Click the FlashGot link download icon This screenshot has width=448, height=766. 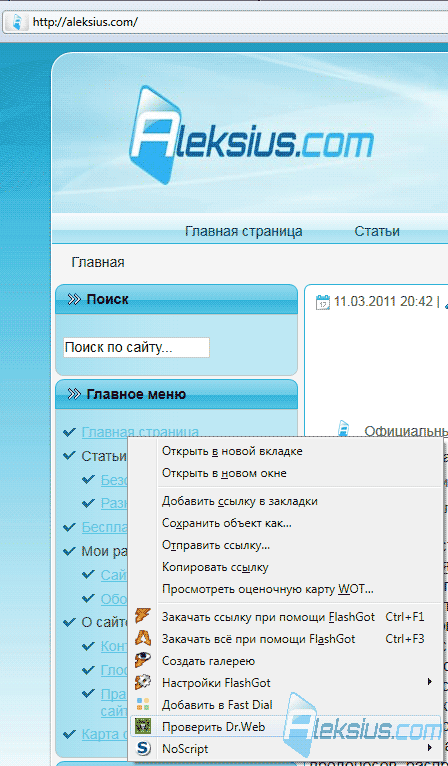[143, 617]
